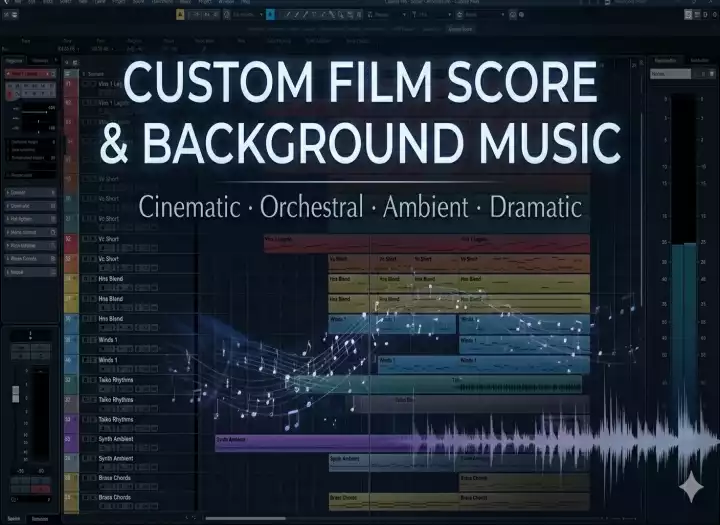Select the gray-striped Taiko Rhythms track name

point(116,400)
